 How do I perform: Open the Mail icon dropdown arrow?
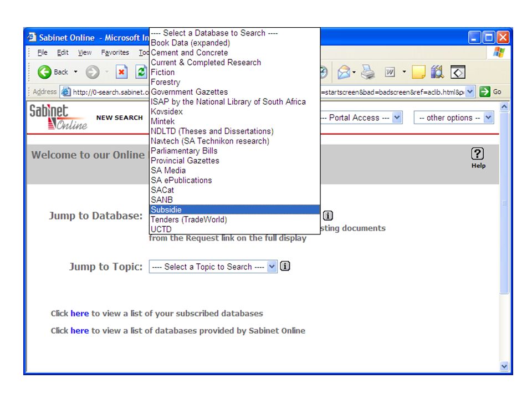coord(354,72)
